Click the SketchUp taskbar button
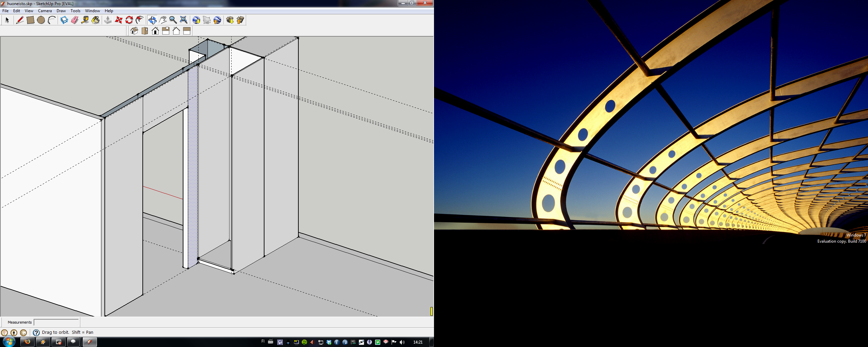This screenshot has width=868, height=347. (x=90, y=342)
